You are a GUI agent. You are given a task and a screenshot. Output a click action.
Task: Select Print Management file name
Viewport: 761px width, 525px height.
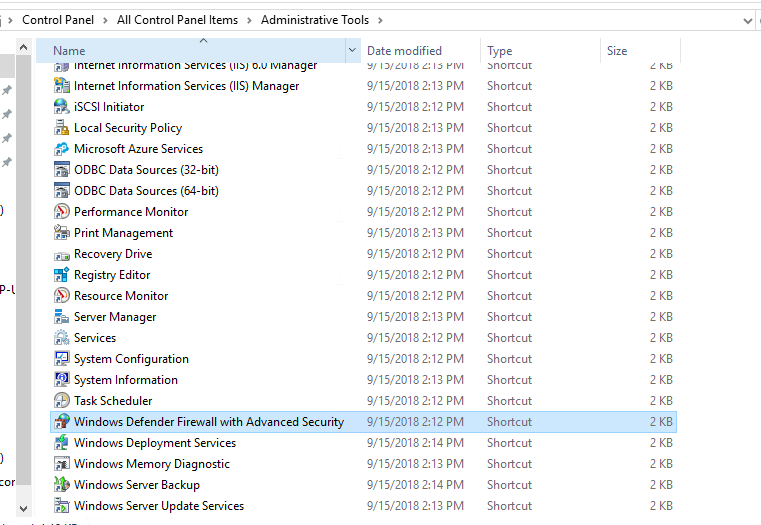[123, 233]
